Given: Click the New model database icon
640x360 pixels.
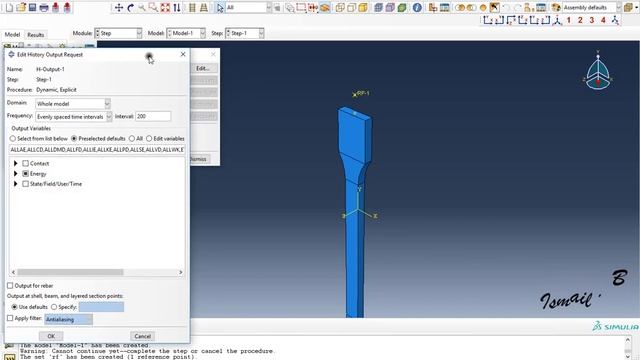Looking at the screenshot, I should pyautogui.click(x=9, y=7).
